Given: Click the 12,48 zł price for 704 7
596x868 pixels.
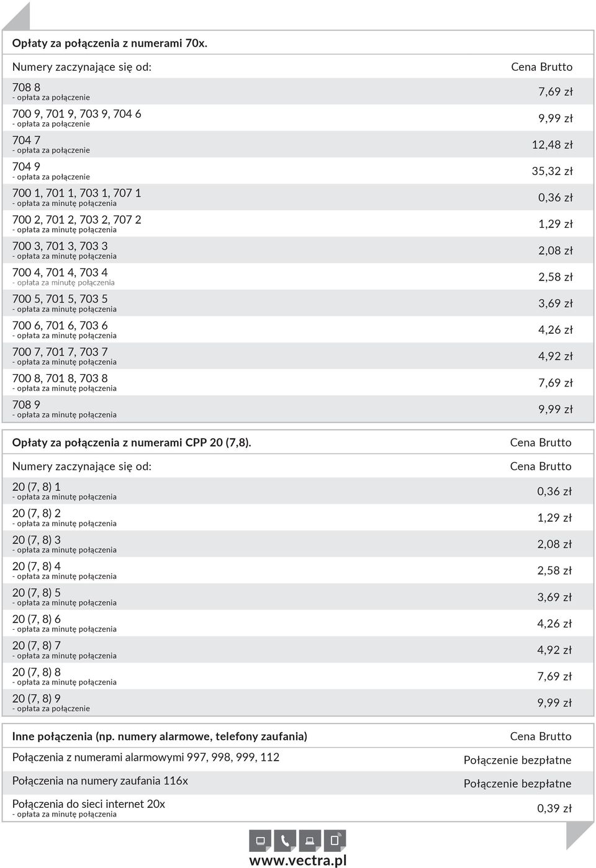Looking at the screenshot, I should [552, 145].
